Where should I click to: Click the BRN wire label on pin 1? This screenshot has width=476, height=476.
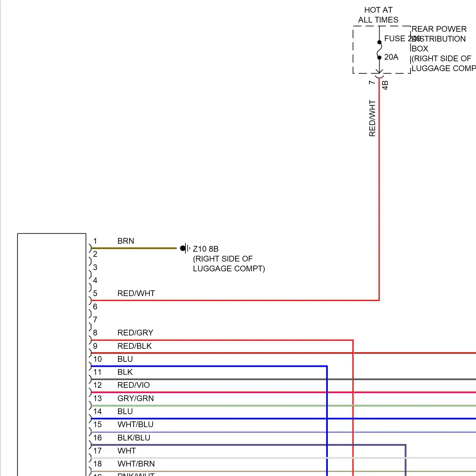tap(126, 241)
